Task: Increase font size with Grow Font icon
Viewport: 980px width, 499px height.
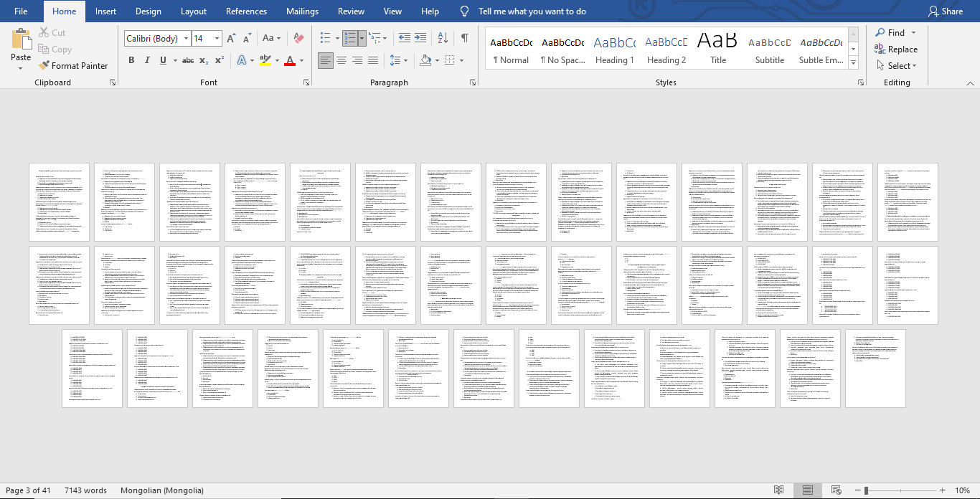Action: [230, 38]
